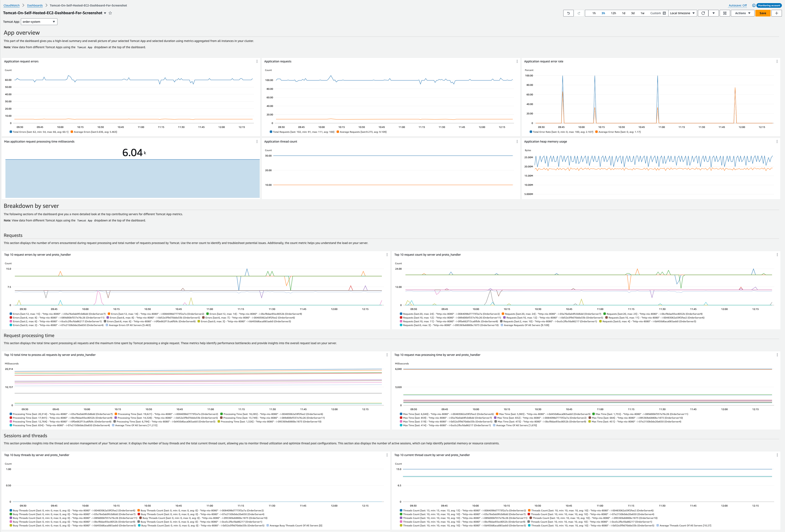Open the order-system app selector dropdown

[39, 22]
